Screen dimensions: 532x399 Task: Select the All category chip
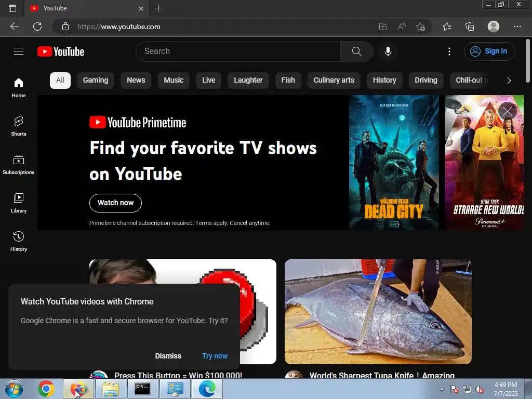click(x=60, y=81)
